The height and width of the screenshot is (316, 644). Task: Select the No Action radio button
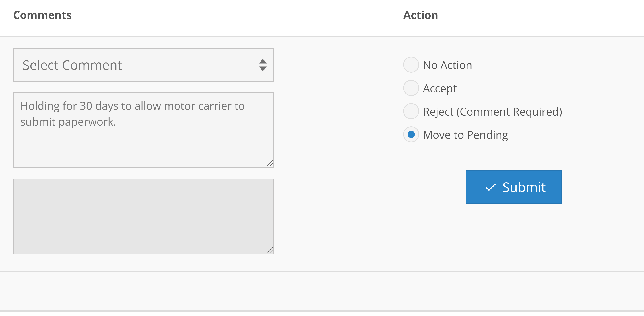411,65
